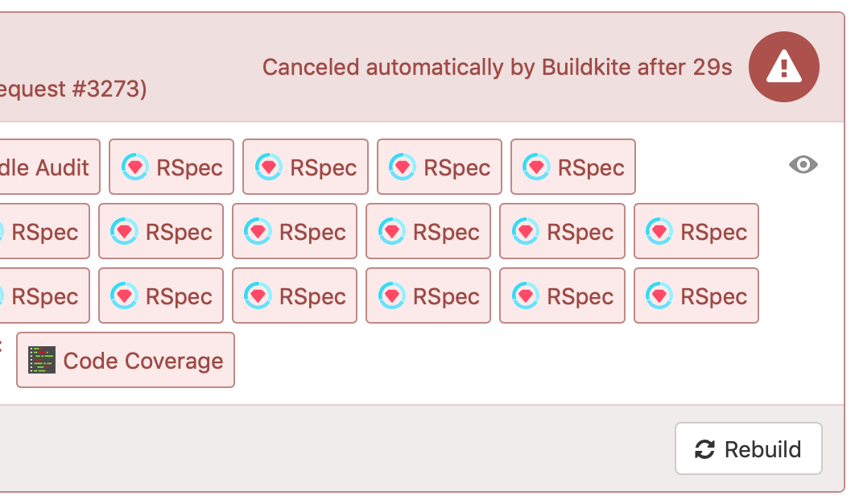This screenshot has height=504, width=855.
Task: Open the Code Coverage job
Action: (x=126, y=361)
